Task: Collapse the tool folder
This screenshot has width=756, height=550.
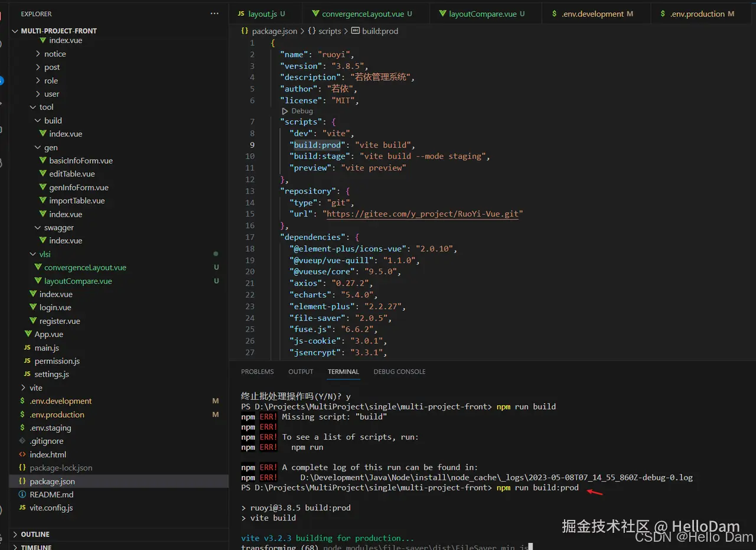Action: 33,107
